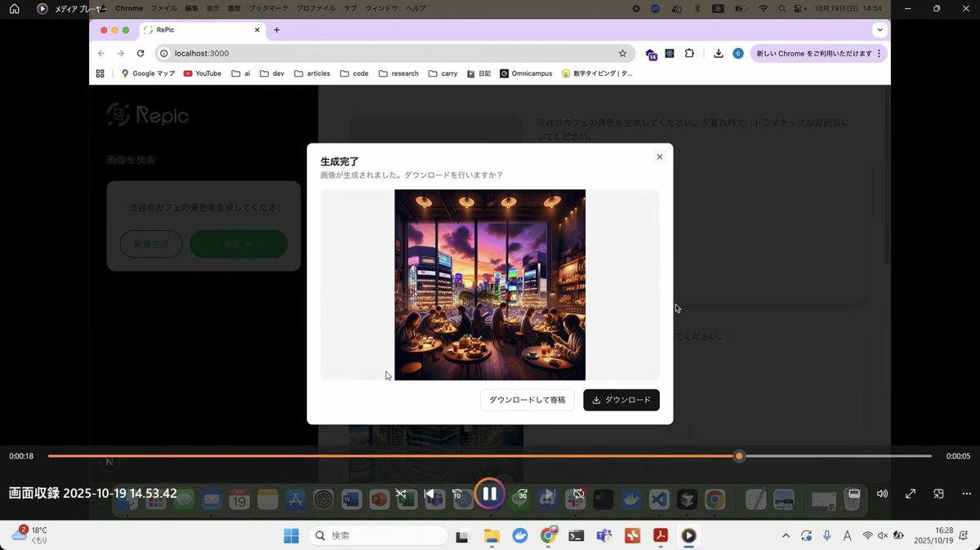Open Terminal from the Windows taskbar
The image size is (980, 550).
click(x=577, y=535)
